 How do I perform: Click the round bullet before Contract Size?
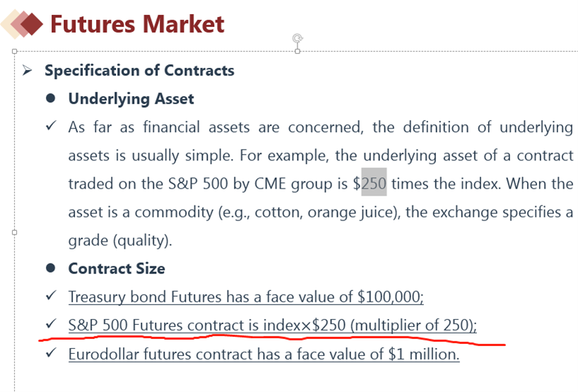click(x=50, y=268)
